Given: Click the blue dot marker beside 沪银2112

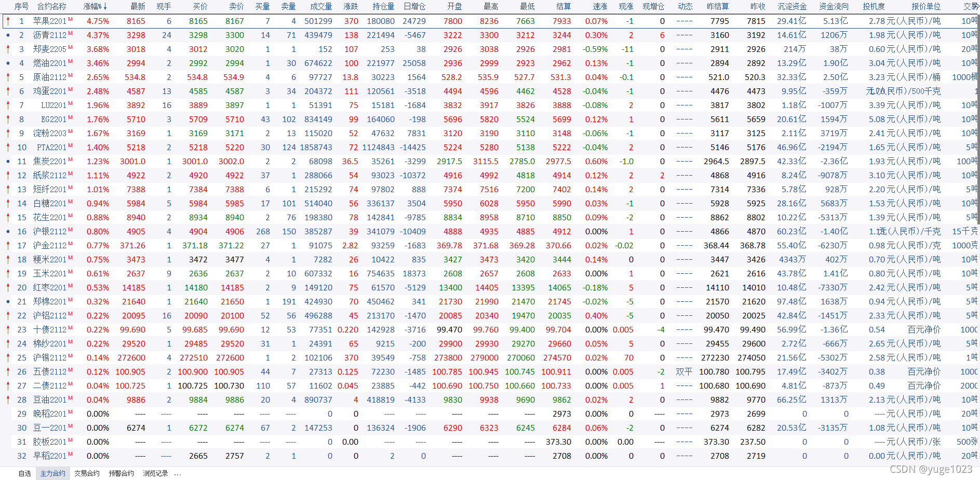Looking at the screenshot, I should tap(8, 231).
